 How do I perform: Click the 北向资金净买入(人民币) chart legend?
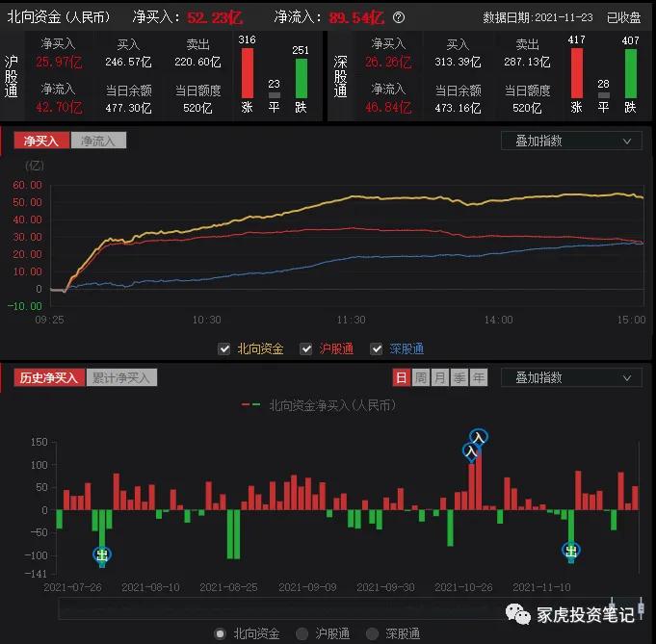pos(319,405)
